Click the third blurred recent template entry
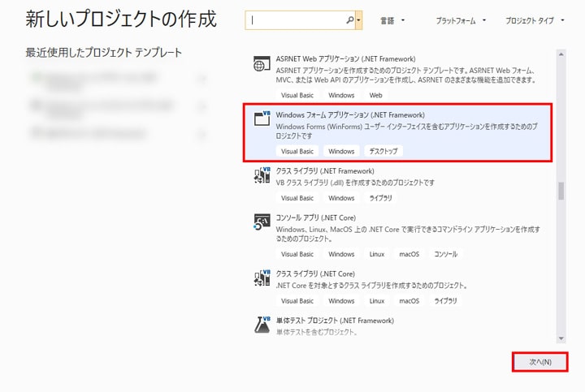 click(x=118, y=133)
